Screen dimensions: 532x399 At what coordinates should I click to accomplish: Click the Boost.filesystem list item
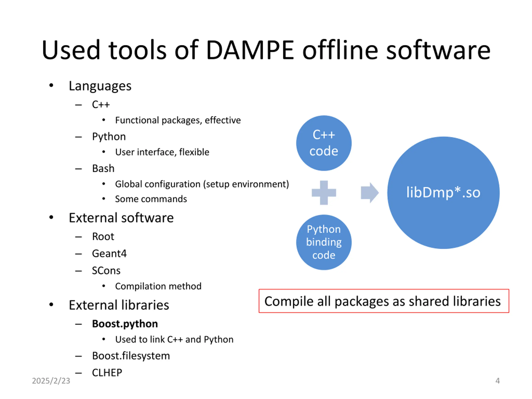pyautogui.click(x=131, y=356)
